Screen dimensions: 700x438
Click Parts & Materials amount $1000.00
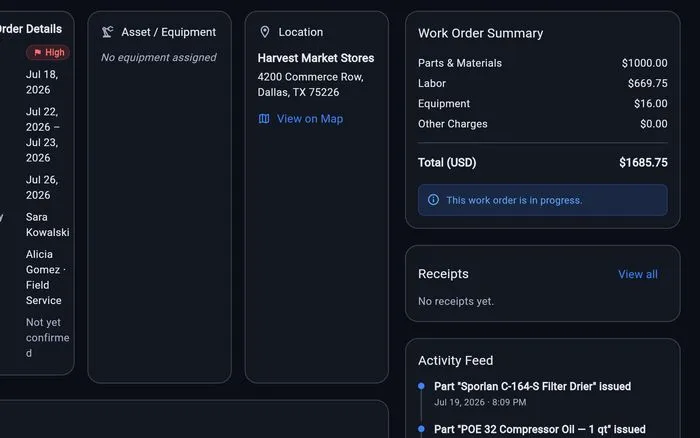[x=644, y=63]
